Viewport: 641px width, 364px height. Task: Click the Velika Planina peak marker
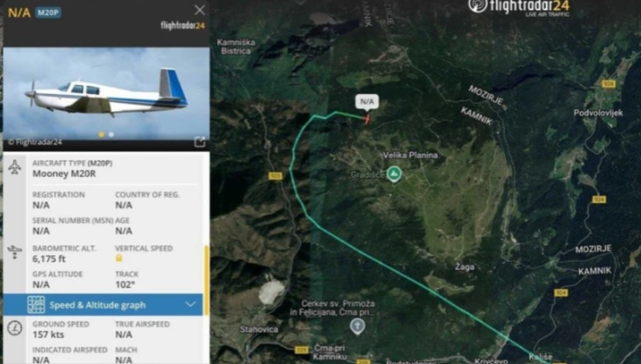(394, 174)
